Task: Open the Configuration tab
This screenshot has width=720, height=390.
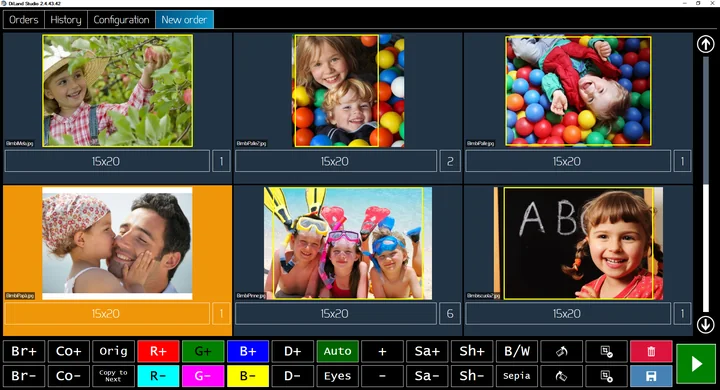Action: tap(121, 20)
